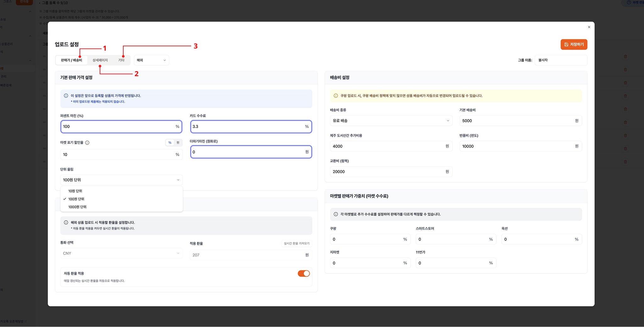Viewport: 644px width, 327px height.
Task: Open the 해외 dropdown next to tabs
Action: click(151, 60)
